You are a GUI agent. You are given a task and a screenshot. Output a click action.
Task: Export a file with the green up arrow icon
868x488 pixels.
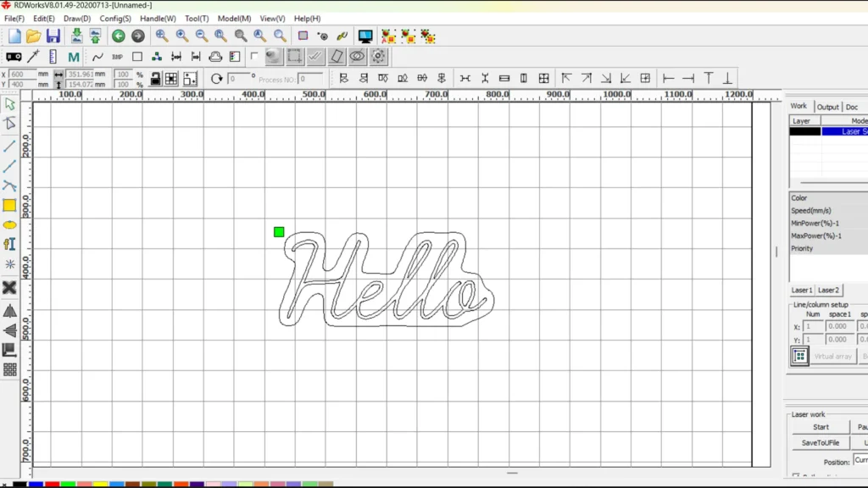click(95, 36)
